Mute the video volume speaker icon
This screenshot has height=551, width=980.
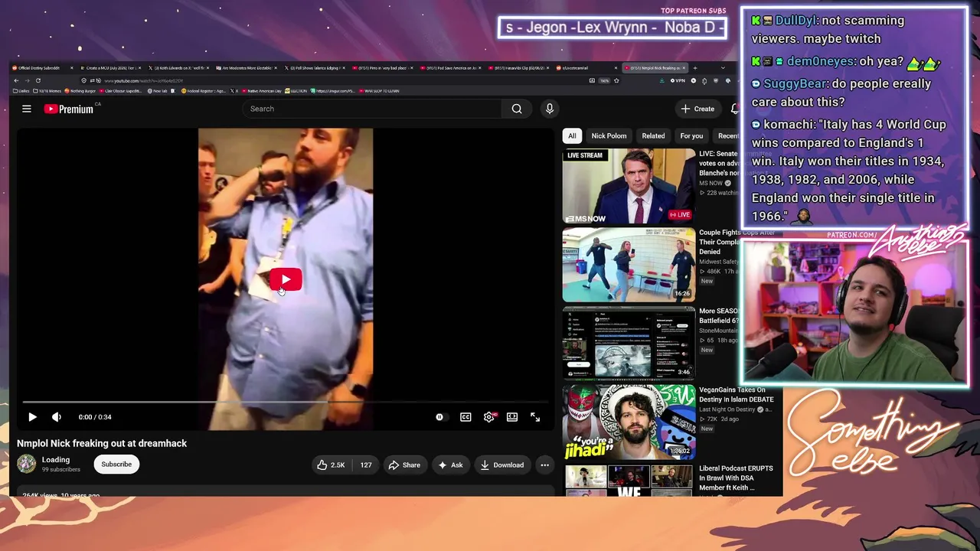pos(57,417)
